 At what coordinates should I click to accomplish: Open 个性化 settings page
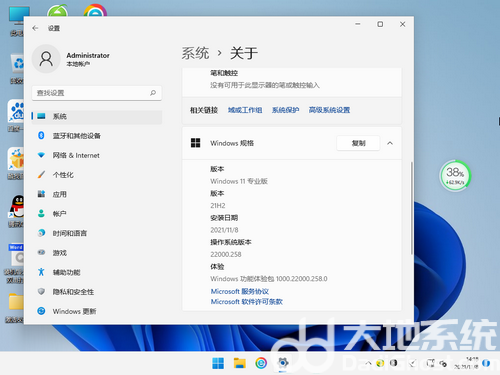pos(97,175)
